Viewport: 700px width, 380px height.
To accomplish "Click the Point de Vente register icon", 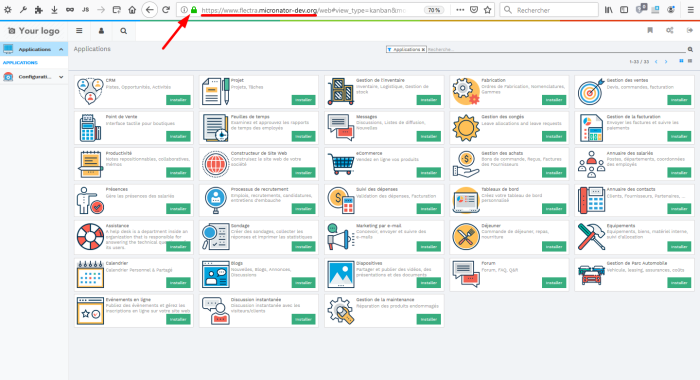I will tap(90, 128).
